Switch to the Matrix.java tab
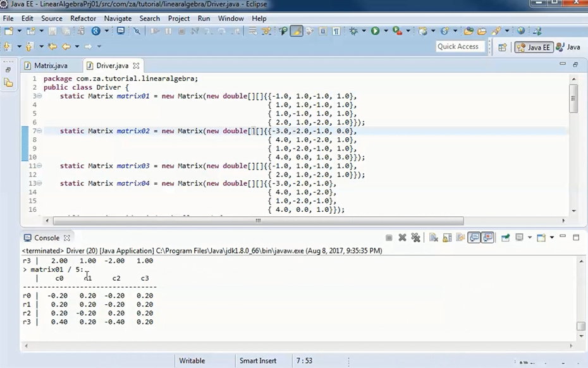Screen dimensions: 588x368 click(51, 65)
